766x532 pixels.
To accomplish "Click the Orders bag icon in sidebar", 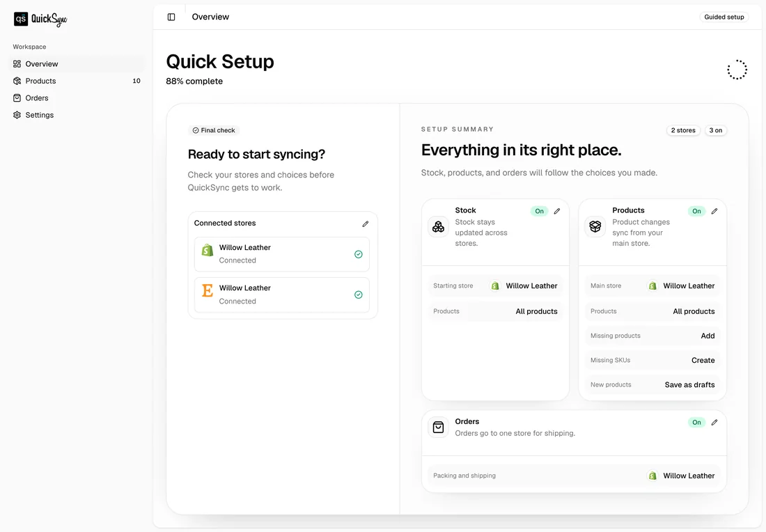I will (x=17, y=98).
